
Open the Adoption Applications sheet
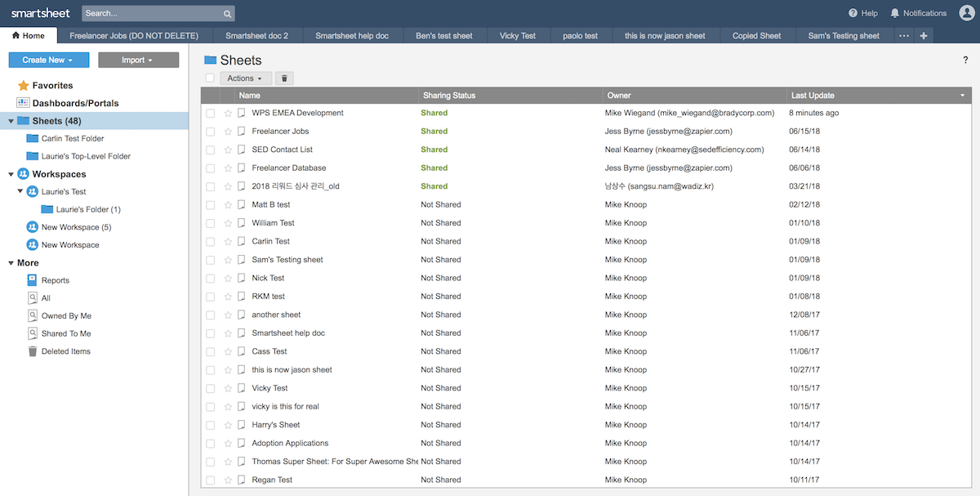point(290,443)
